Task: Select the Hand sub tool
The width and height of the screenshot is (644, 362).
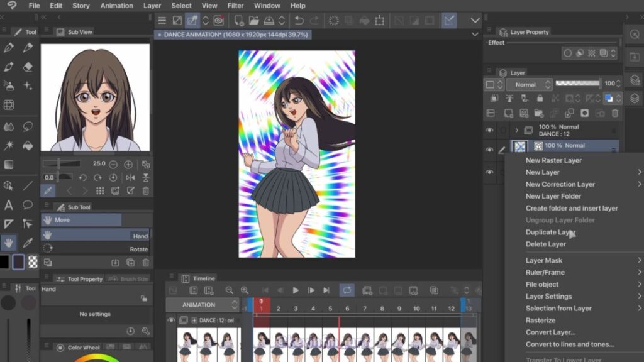Action: (x=96, y=235)
